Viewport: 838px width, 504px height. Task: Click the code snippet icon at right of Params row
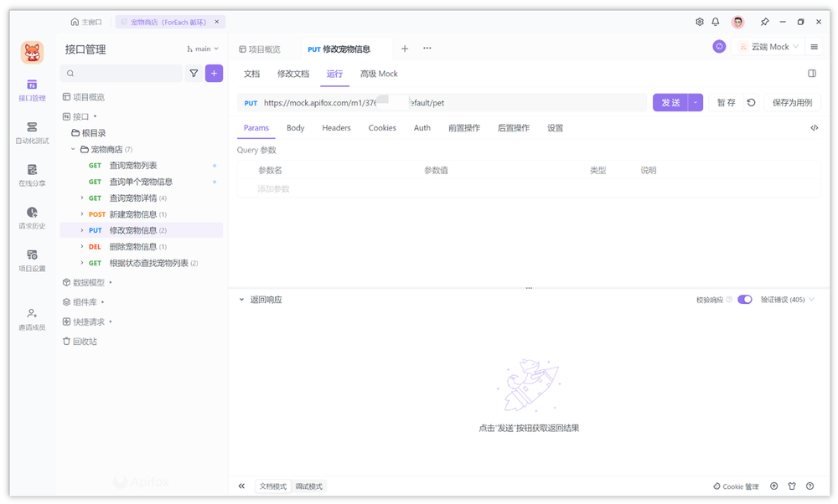pos(814,128)
